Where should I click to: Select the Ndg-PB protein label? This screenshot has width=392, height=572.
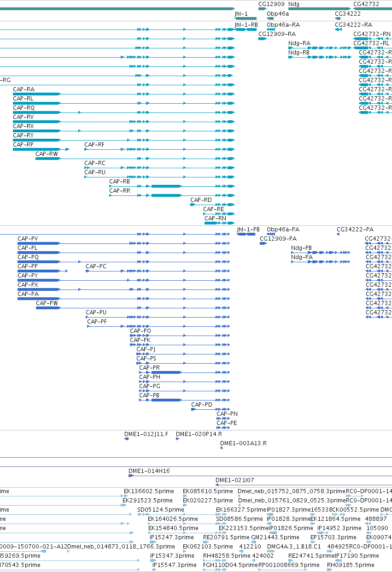click(302, 248)
